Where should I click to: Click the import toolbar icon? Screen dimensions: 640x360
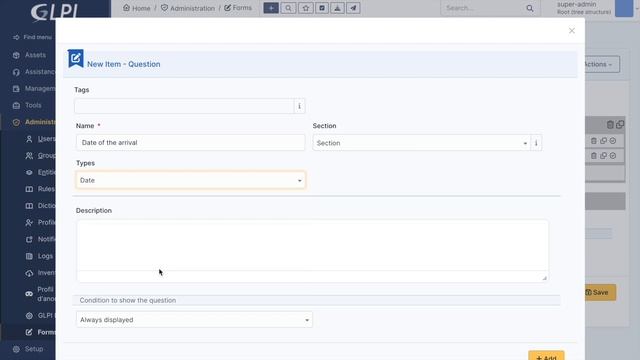click(337, 8)
